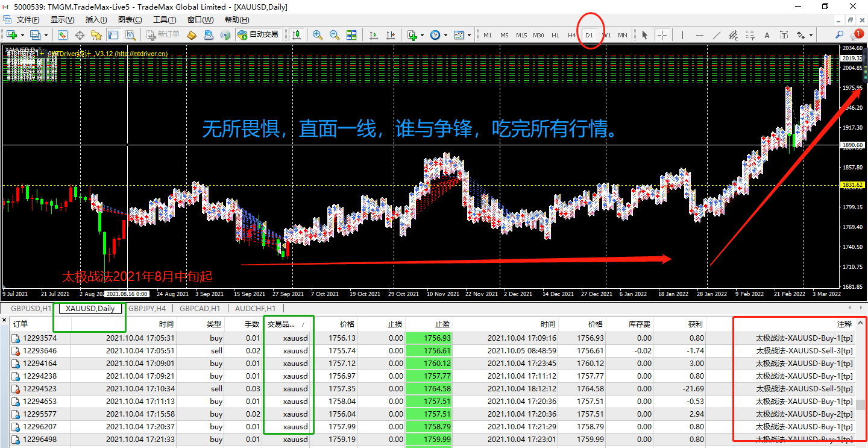Open the Signals icon in toolbar

point(225,35)
